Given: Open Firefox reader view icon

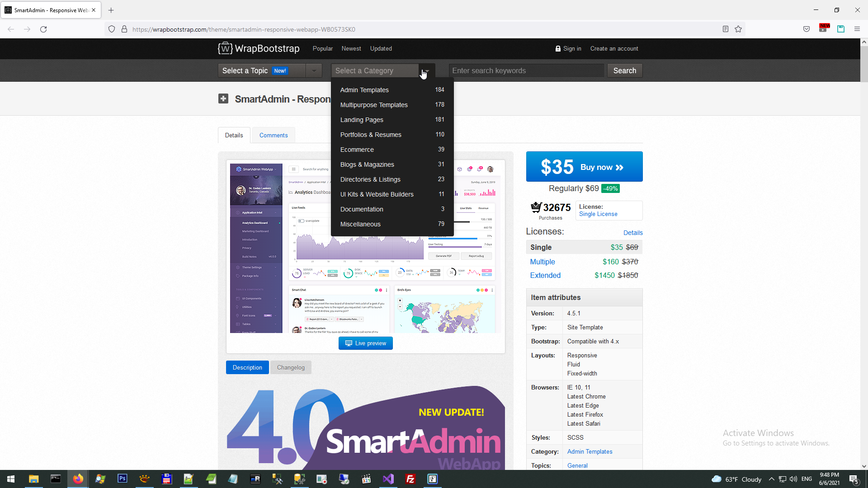Looking at the screenshot, I should click(726, 29).
